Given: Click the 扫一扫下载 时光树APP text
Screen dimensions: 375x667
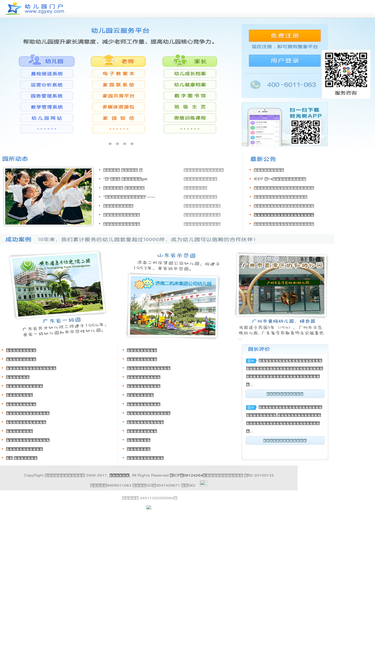Looking at the screenshot, I should point(306,113).
